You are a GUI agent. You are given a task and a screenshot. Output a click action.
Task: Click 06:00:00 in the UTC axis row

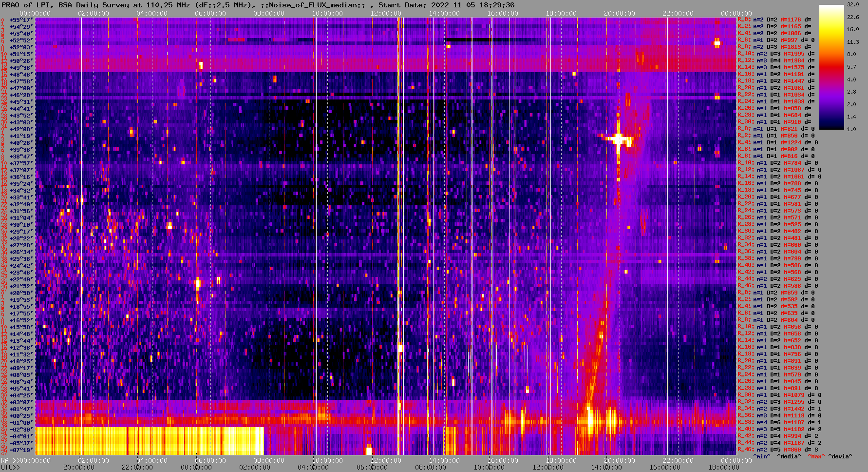(372, 467)
